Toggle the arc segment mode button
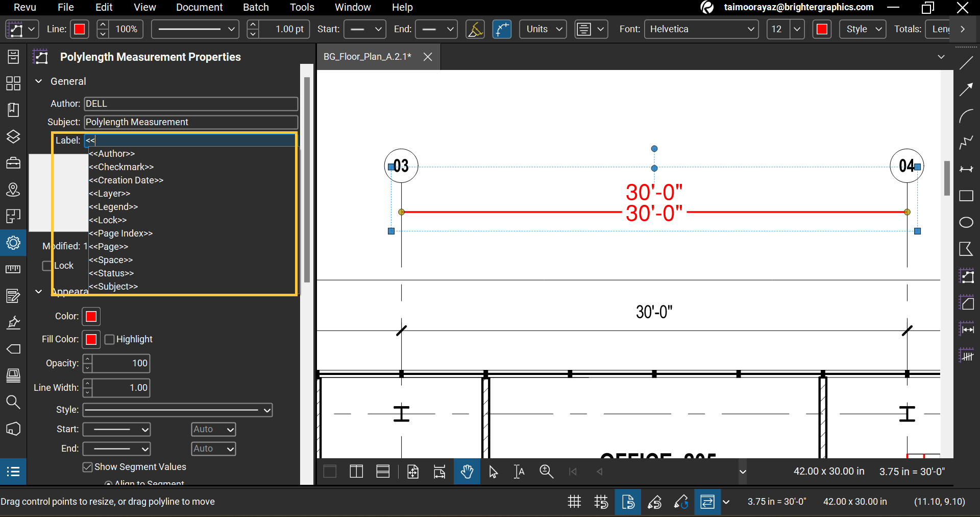The image size is (980, 517). pos(502,29)
